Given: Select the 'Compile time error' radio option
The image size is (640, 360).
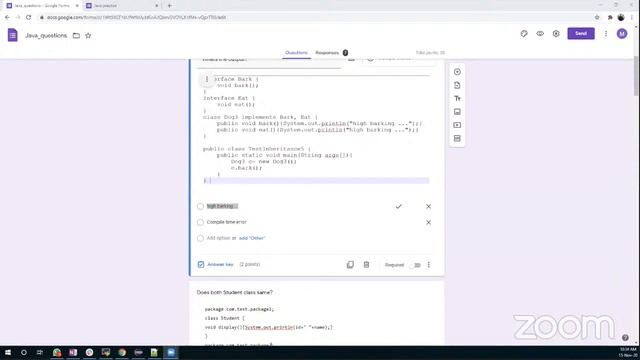Looking at the screenshot, I should 200,222.
